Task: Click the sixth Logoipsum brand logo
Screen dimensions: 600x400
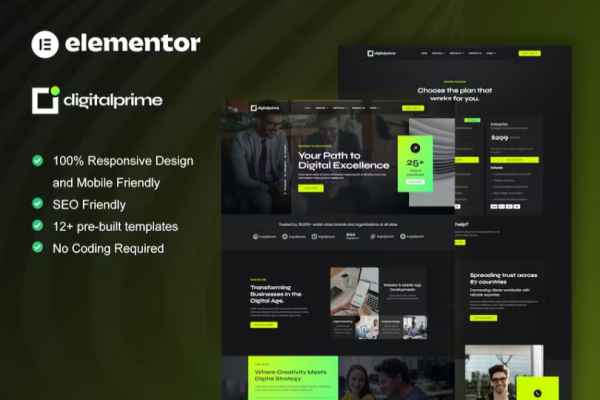Action: point(412,237)
